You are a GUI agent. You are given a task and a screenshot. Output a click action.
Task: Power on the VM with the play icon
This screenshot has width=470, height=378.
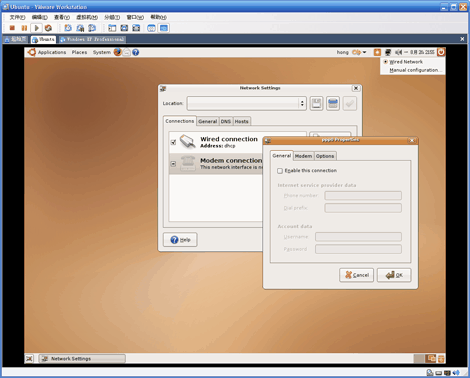[36, 28]
